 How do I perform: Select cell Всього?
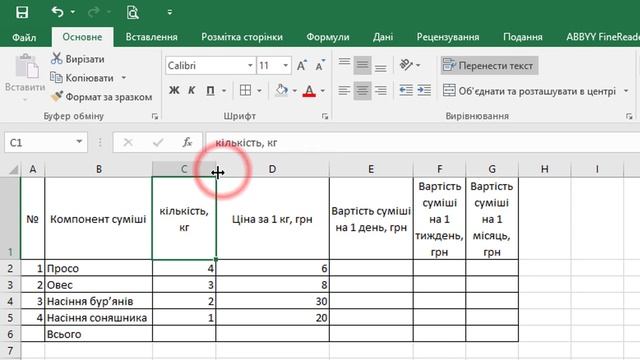(x=98, y=334)
